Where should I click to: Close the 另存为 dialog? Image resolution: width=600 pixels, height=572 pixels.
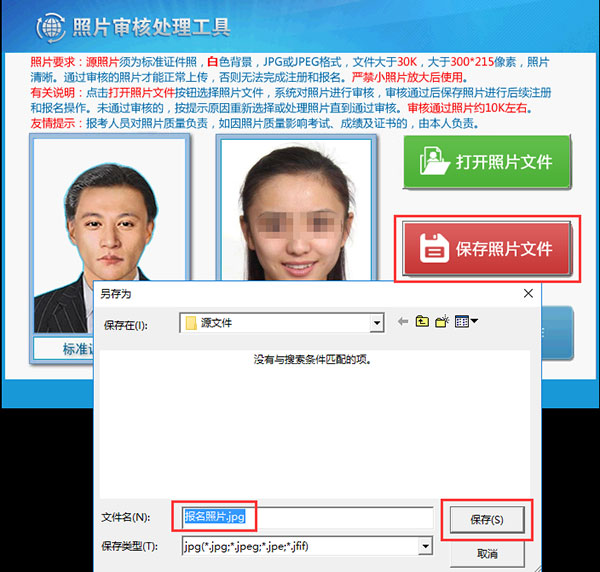[x=528, y=293]
